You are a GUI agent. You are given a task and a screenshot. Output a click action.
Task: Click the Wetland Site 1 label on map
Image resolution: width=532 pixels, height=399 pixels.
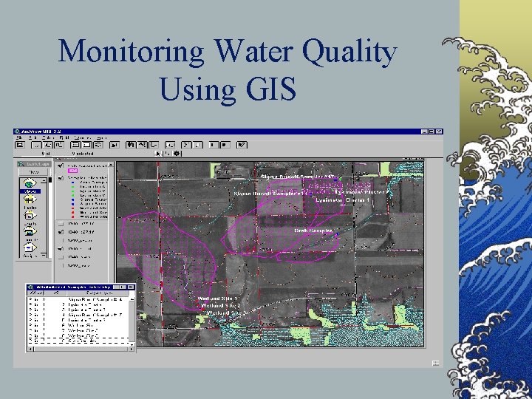coord(217,299)
